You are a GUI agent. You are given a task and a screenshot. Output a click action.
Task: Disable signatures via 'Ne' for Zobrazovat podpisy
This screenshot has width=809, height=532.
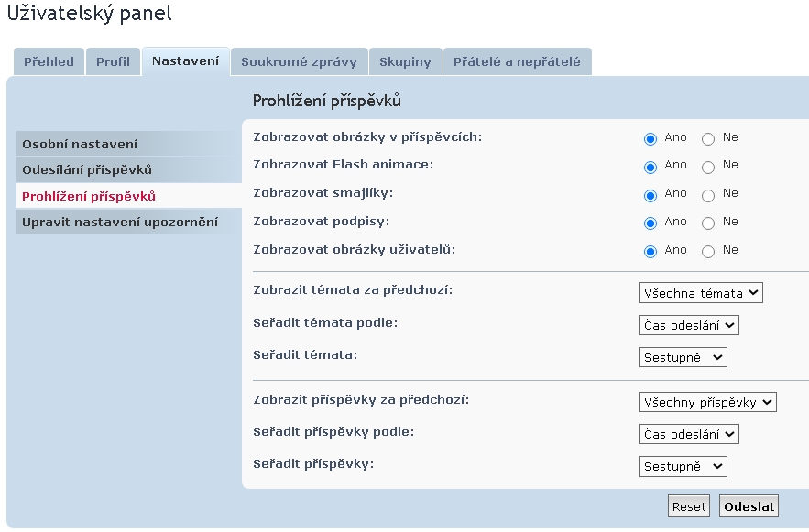pyautogui.click(x=708, y=223)
